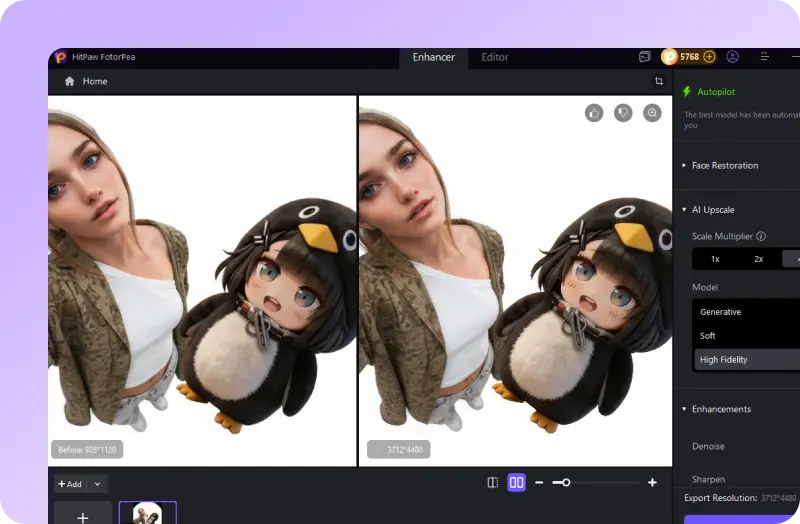Click the Scale Multiplier label
The height and width of the screenshot is (524, 800).
point(722,236)
